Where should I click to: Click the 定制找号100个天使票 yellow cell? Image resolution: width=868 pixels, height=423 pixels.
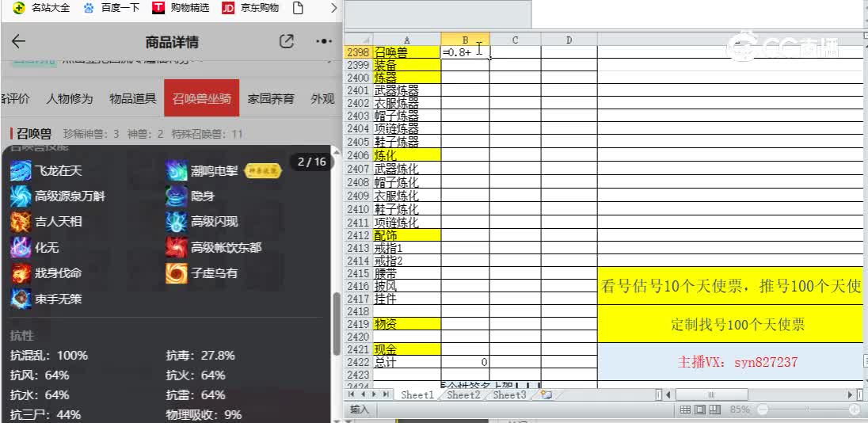[x=733, y=325]
